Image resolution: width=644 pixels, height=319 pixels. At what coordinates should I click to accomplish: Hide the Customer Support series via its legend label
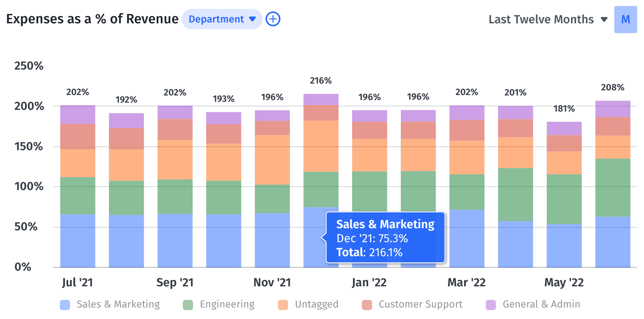[420, 304]
